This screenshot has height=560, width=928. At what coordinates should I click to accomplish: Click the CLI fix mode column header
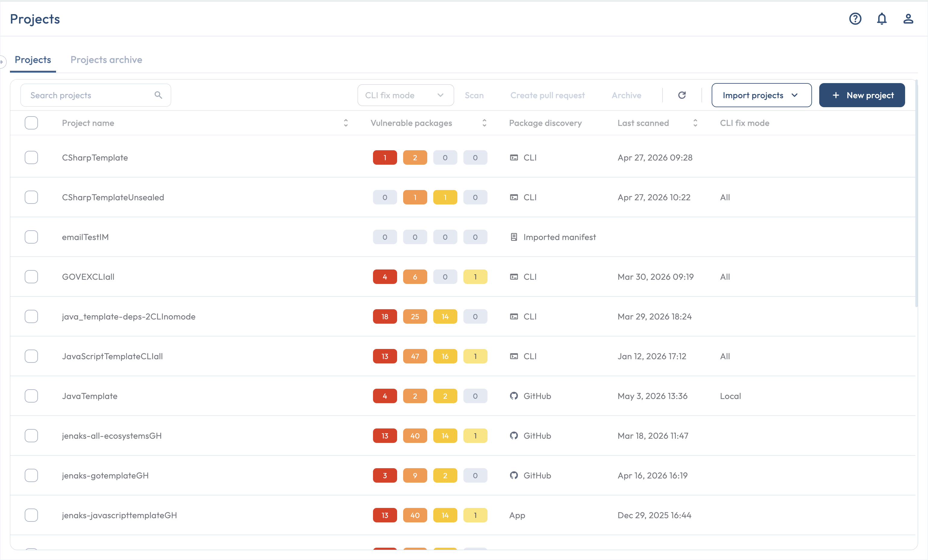[x=745, y=123]
